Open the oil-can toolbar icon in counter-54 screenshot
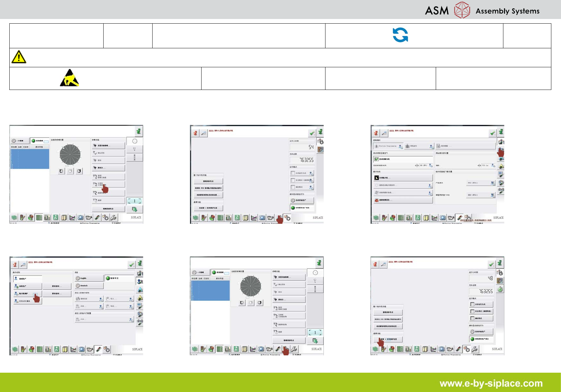 coord(271,218)
